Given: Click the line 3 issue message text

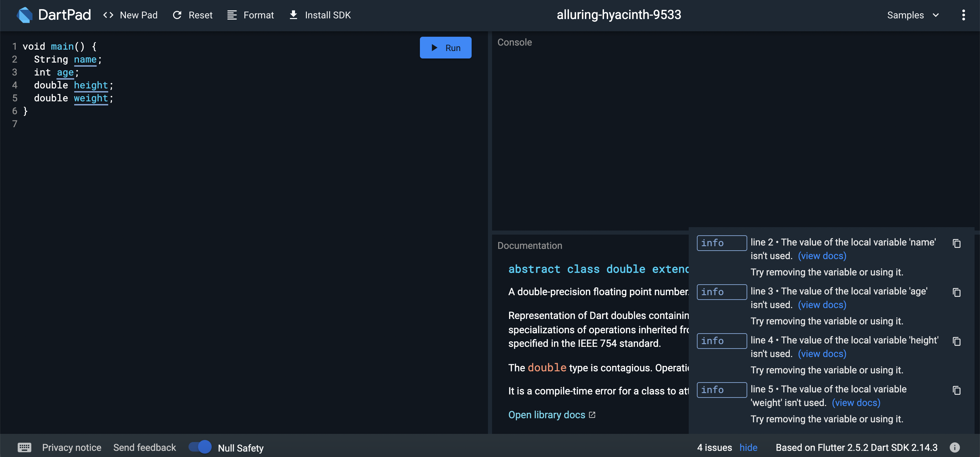Looking at the screenshot, I should click(x=839, y=298).
